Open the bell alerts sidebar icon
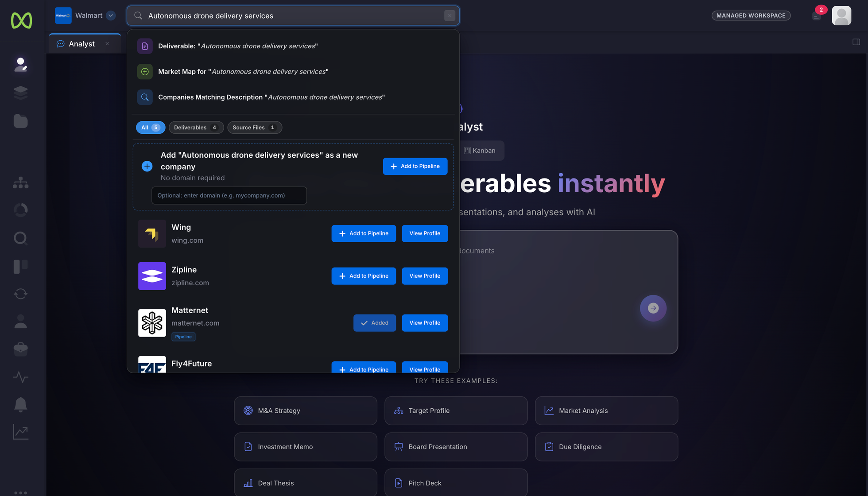This screenshot has height=496, width=868. [21, 404]
